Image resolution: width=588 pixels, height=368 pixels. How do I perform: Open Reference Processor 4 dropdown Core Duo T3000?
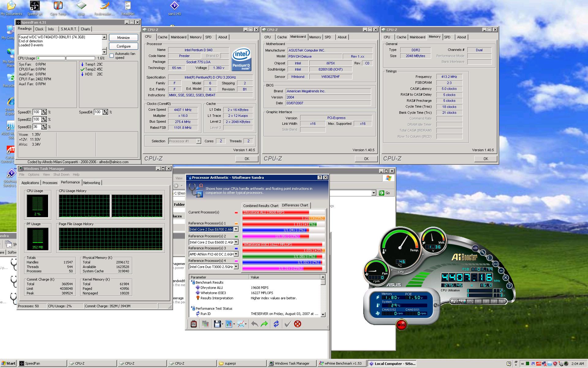(236, 267)
